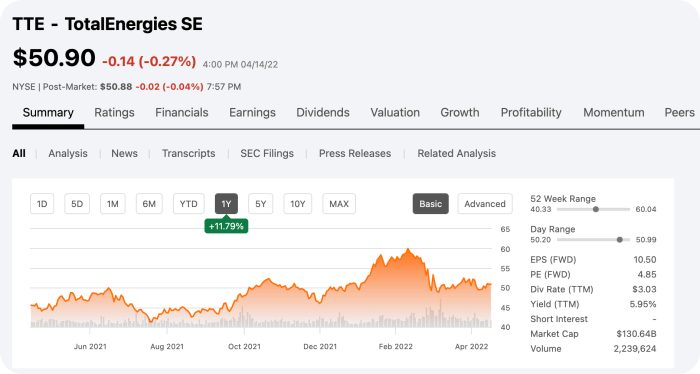This screenshot has width=700, height=374.
Task: Click the $50.90 share price
Action: click(54, 58)
